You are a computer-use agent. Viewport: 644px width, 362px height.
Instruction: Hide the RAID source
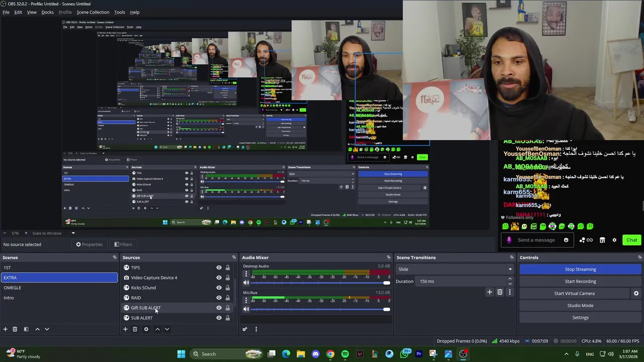point(219,298)
